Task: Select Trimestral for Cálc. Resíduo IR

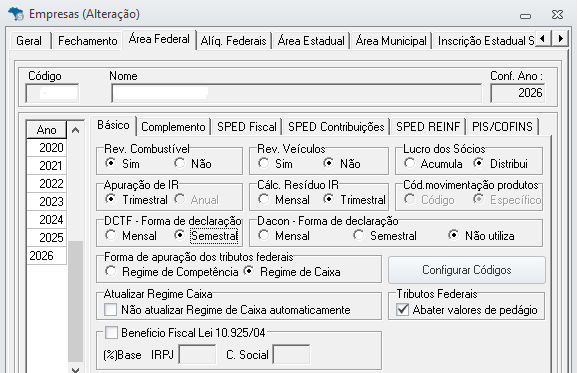Action: tap(355, 200)
